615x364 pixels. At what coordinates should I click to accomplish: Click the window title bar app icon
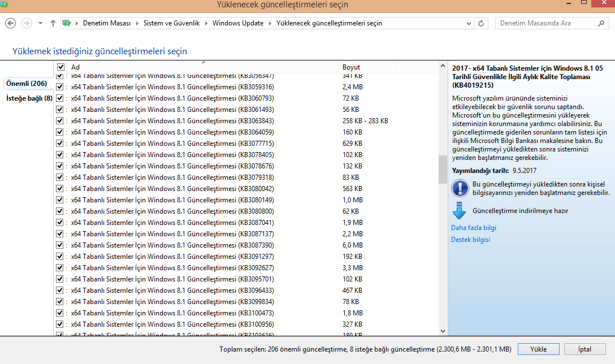[x=4, y=4]
